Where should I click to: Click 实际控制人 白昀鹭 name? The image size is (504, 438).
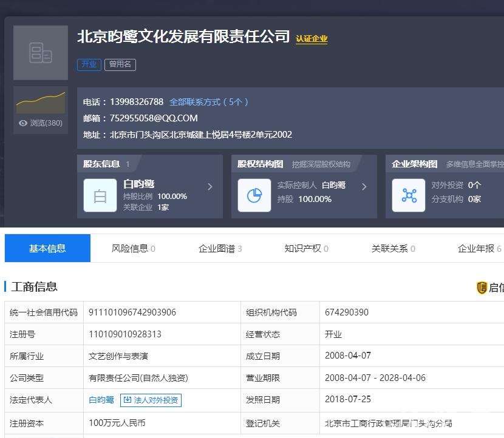[x=333, y=185]
